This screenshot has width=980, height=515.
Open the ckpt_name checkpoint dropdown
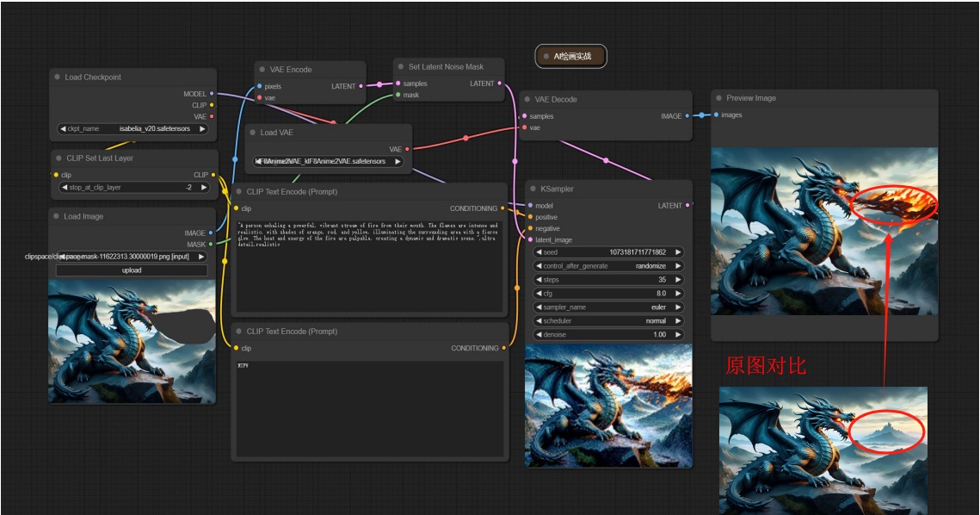click(x=133, y=129)
